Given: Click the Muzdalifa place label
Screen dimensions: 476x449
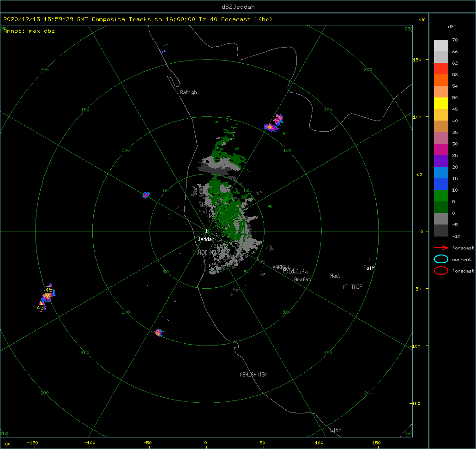Looking at the screenshot, I should tap(295, 272).
